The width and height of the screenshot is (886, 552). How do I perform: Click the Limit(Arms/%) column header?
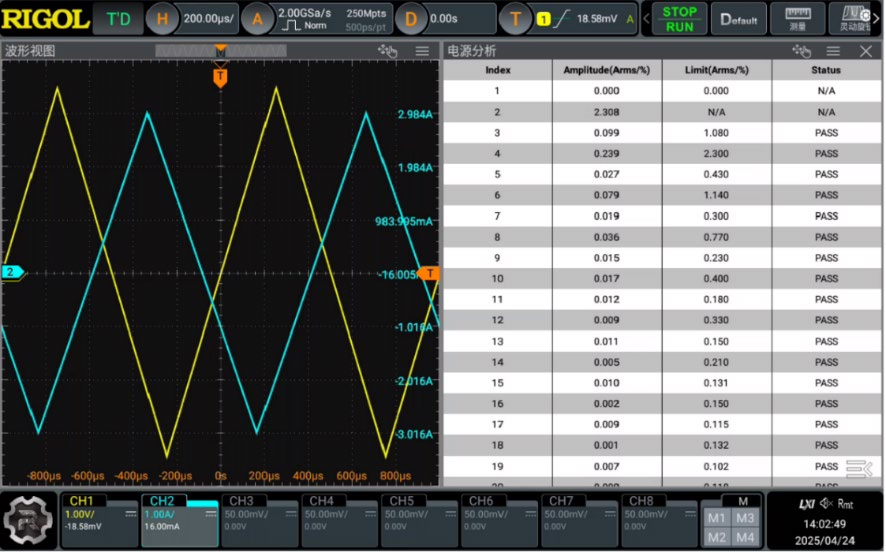click(716, 70)
